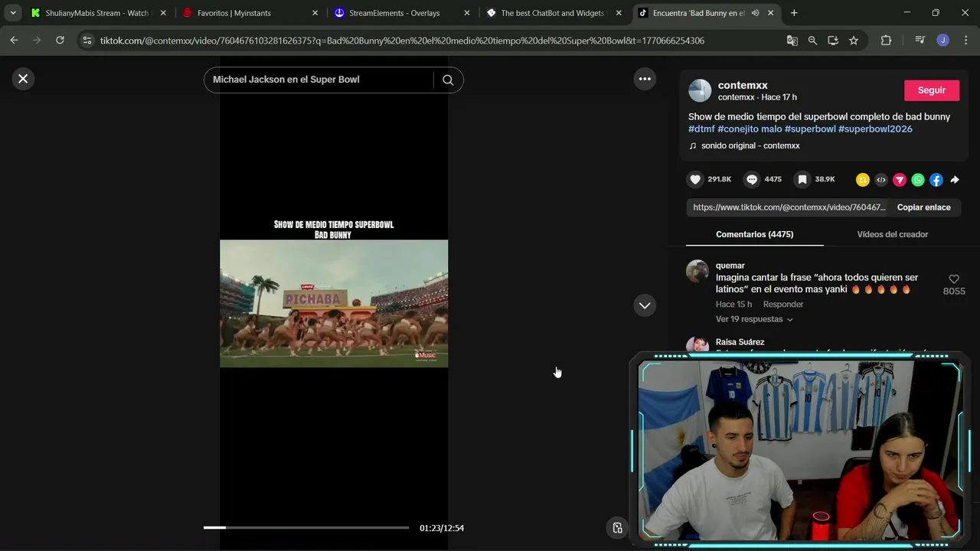Click contemxx username heading

743,85
